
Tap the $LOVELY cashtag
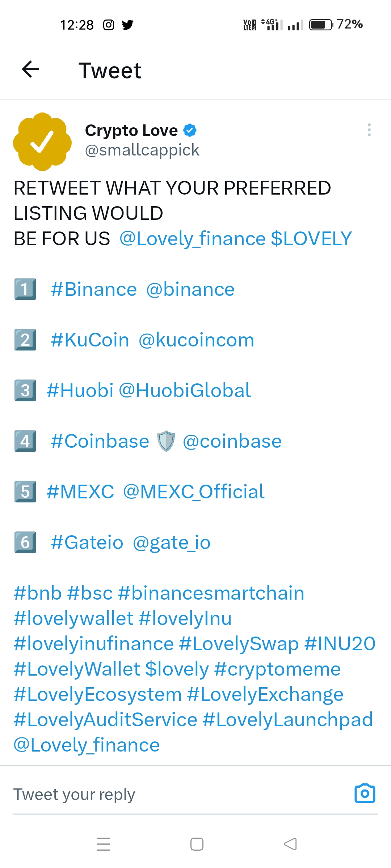pyautogui.click(x=311, y=239)
